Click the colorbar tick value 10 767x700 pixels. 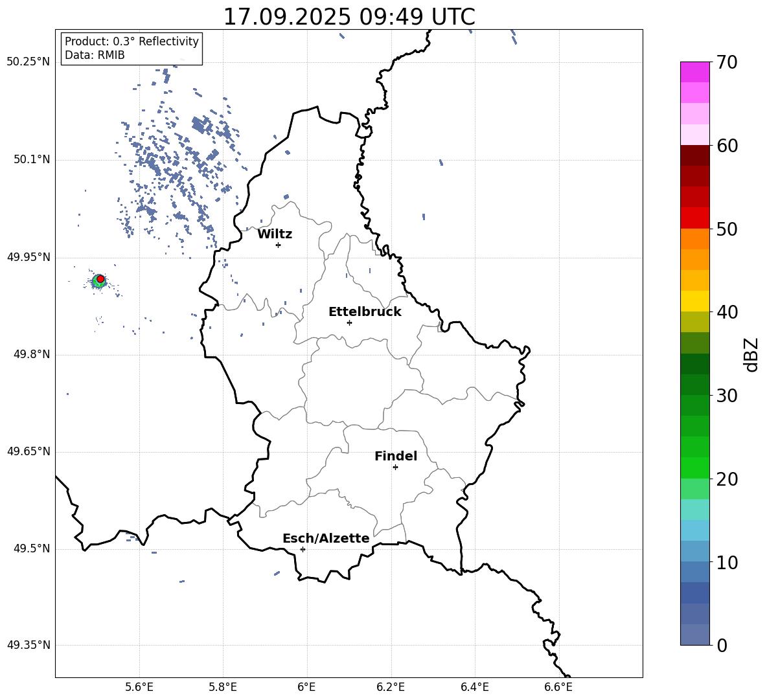727,562
